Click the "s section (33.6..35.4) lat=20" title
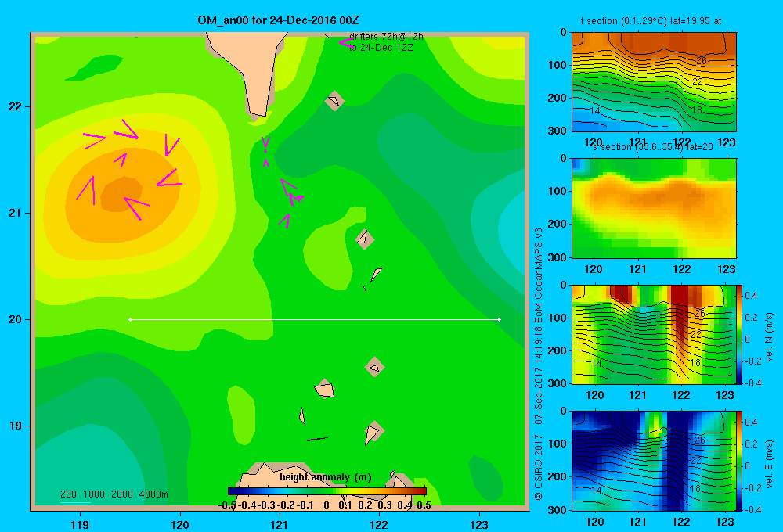783x532 pixels. (x=653, y=147)
